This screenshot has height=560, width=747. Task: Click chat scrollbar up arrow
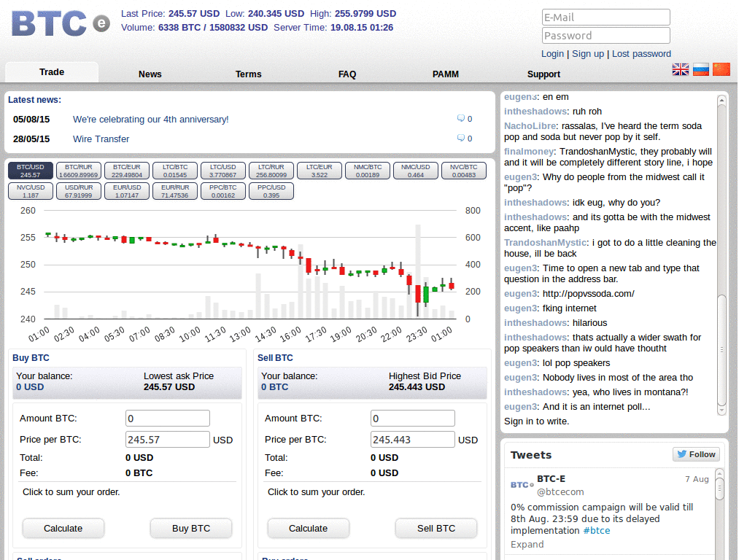721,101
